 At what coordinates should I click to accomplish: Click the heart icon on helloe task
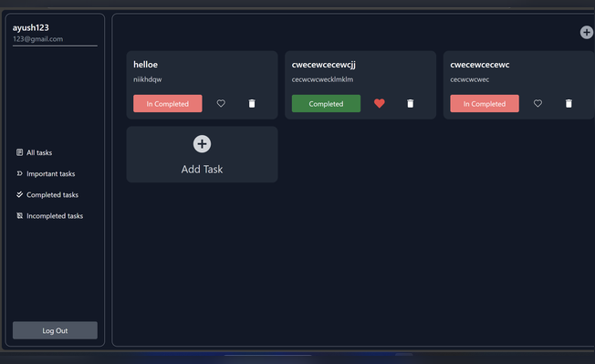(x=221, y=103)
